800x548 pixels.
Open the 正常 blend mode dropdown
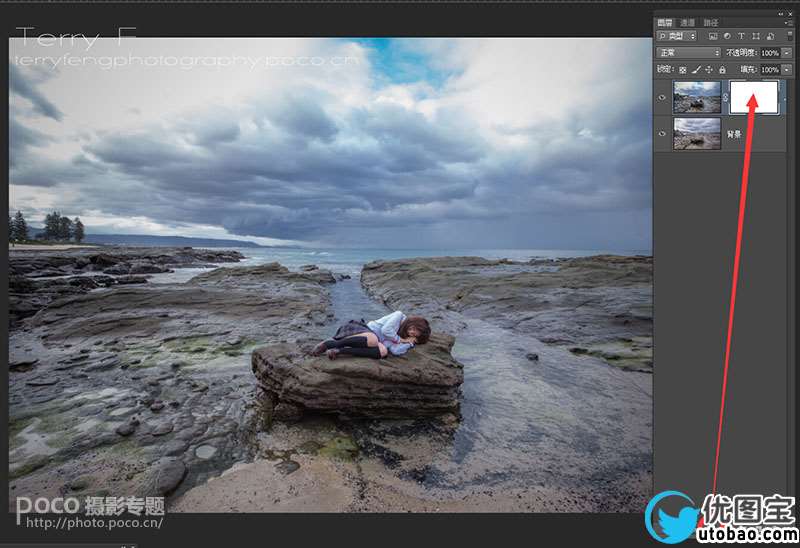coord(688,53)
